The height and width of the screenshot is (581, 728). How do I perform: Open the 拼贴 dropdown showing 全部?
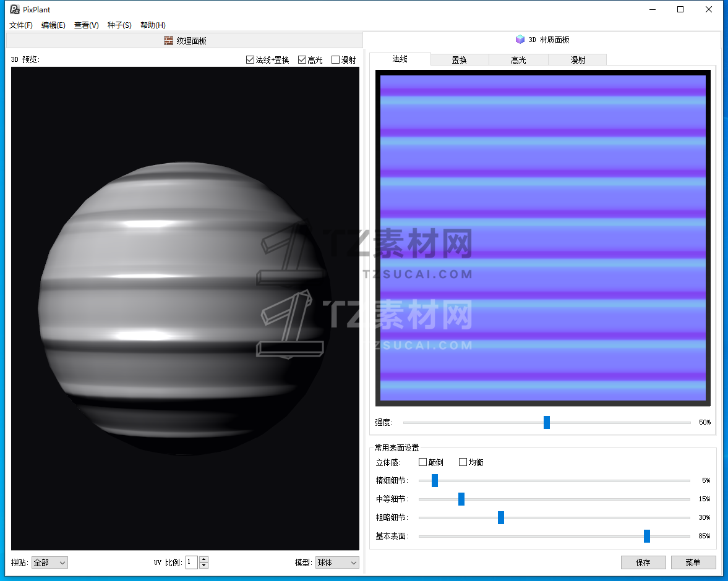(x=49, y=562)
